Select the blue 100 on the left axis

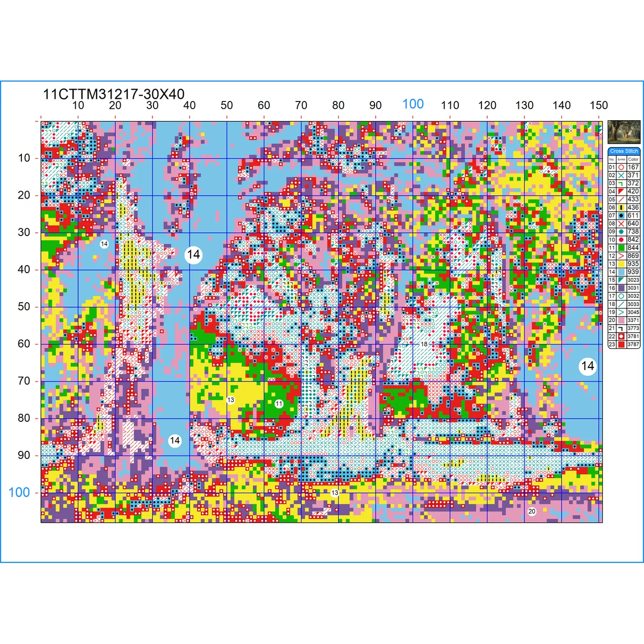tap(19, 492)
